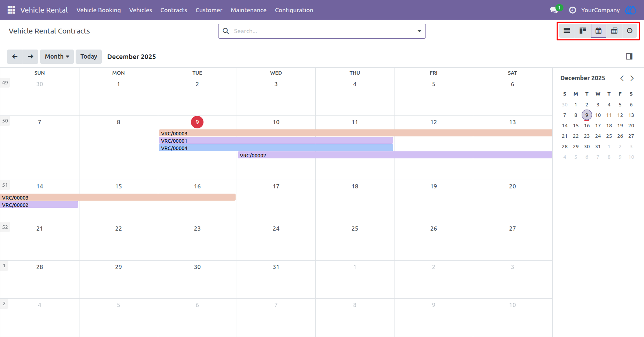Open the activities clock icon in navbar
Screen dimensions: 644x337
[x=573, y=10]
